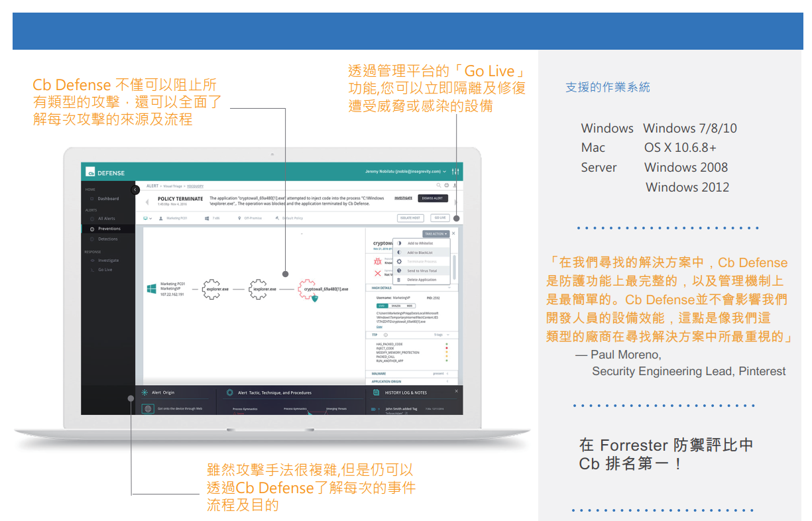Screen dimensions: 812x521
Task: Click the download icon in breadcrumb bar
Action: coord(455,185)
